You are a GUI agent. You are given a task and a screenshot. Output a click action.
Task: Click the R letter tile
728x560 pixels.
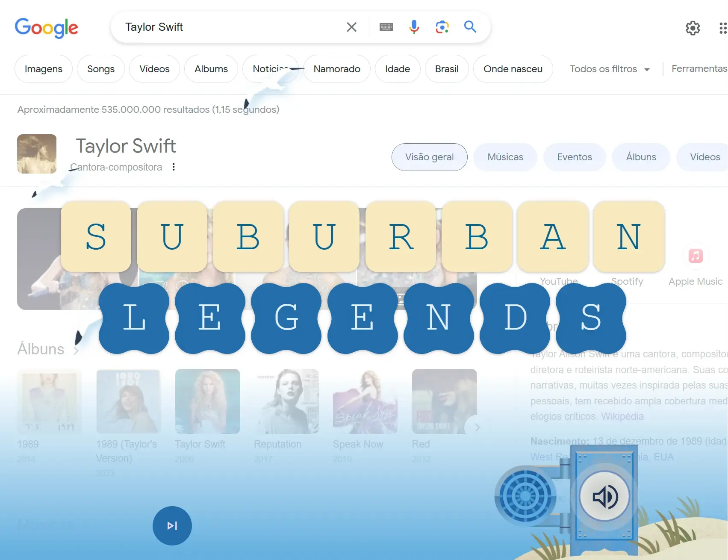pos(401,236)
